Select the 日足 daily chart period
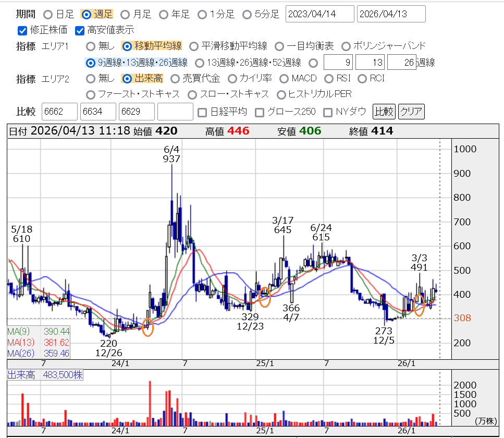The width and height of the screenshot is (504, 438). [48, 14]
